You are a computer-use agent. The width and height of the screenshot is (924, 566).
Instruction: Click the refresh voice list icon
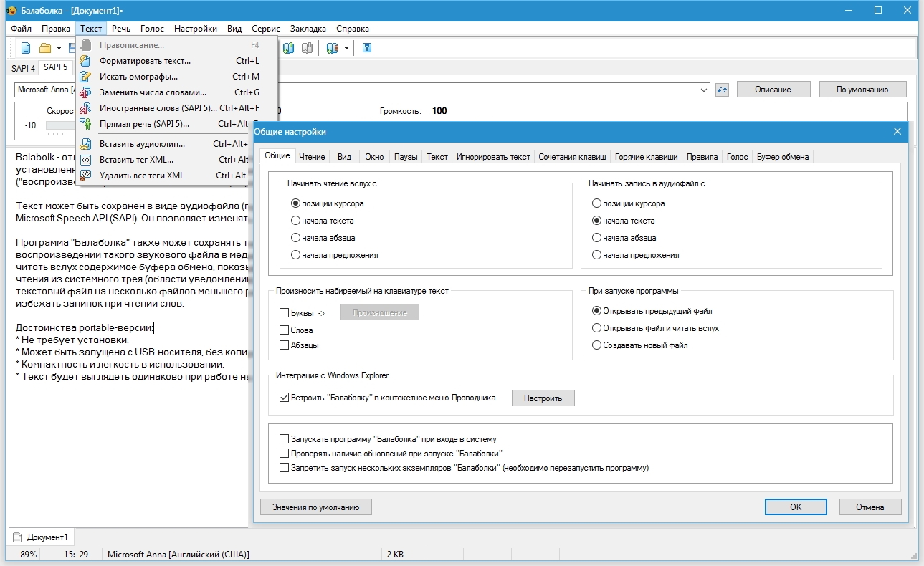[722, 90]
